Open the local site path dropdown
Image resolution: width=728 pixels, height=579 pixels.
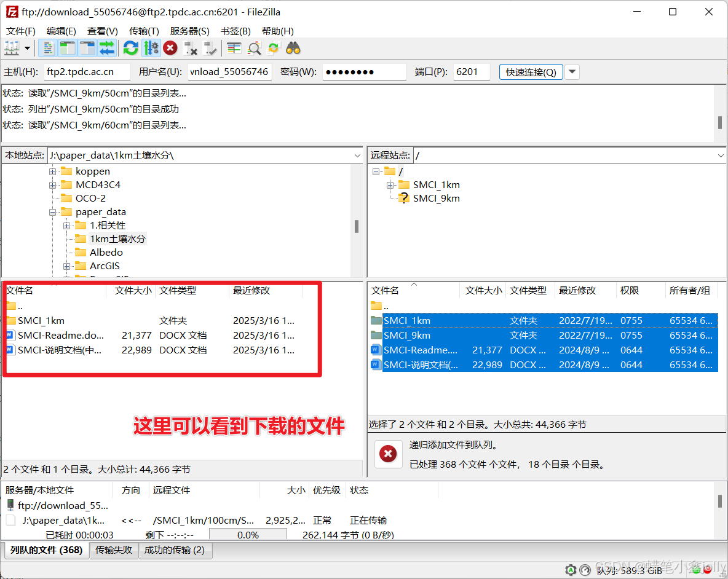coord(357,156)
